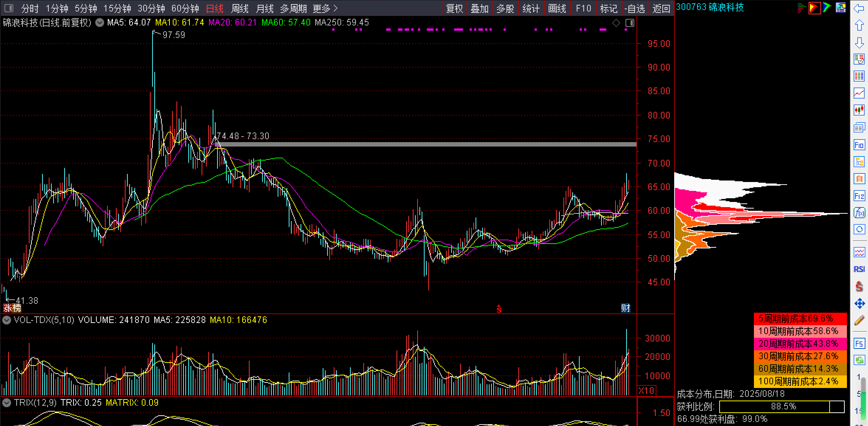Click the FS sidebar icon
Image resolution: width=868 pixels, height=426 pixels.
[x=859, y=344]
